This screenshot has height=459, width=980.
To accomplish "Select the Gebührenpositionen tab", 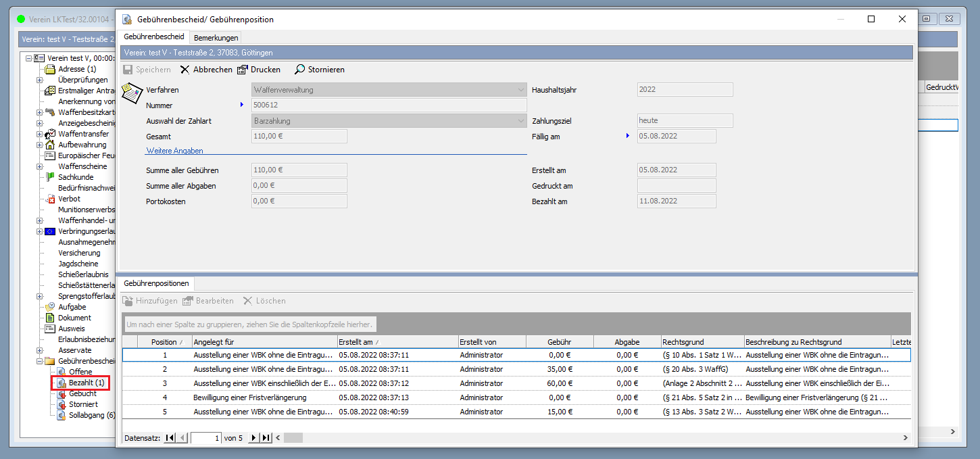I will click(x=156, y=284).
